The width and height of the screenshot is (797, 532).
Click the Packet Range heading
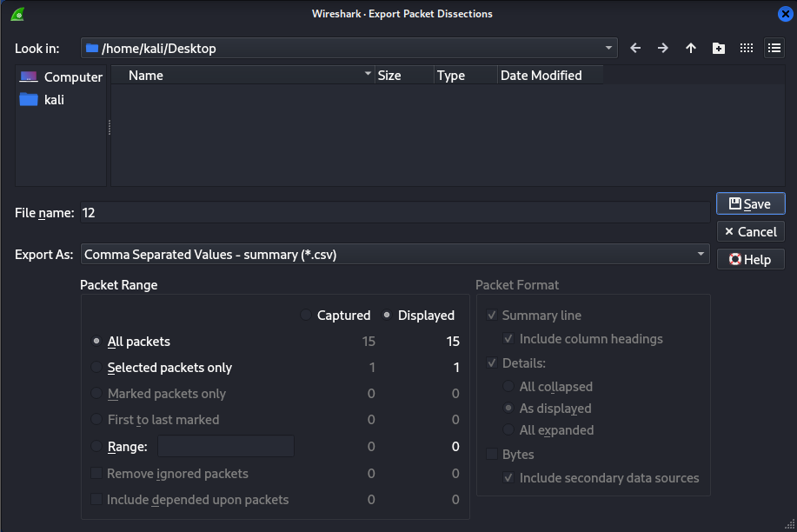(119, 285)
